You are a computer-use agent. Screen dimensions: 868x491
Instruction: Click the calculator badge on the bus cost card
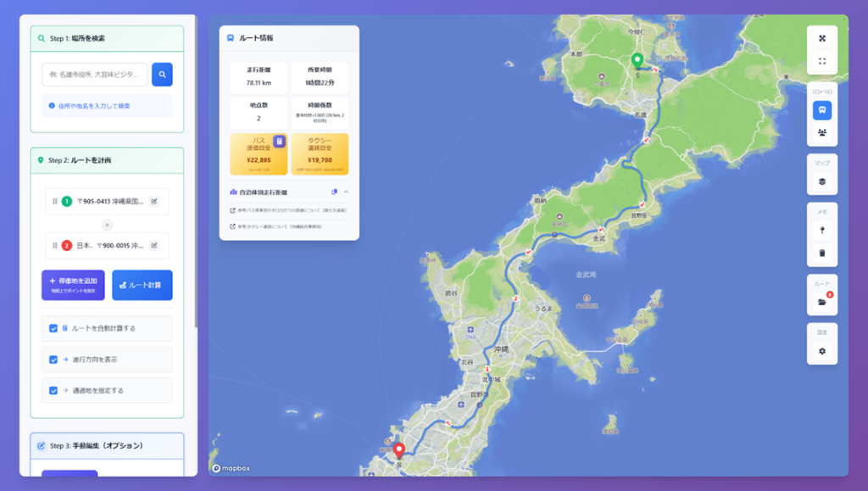tap(279, 142)
